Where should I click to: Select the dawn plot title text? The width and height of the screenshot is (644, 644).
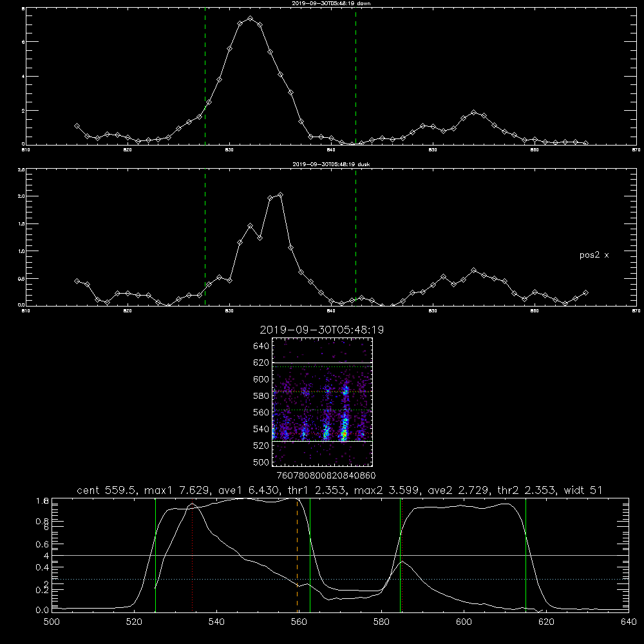pyautogui.click(x=330, y=3)
